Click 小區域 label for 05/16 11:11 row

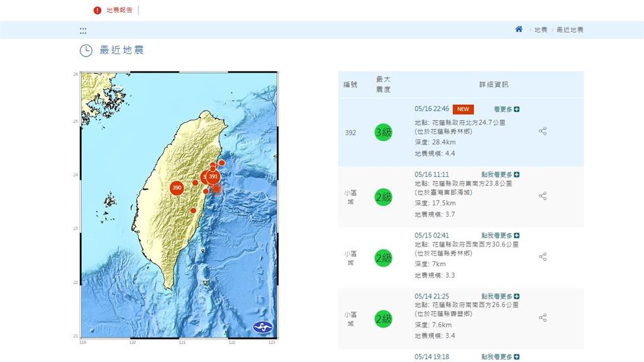pos(350,197)
